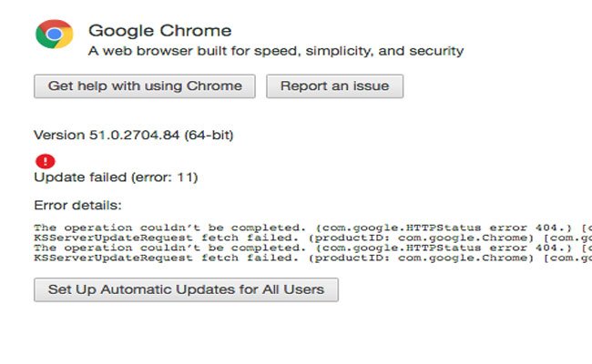Click the second operation couldn't be completed line
The width and height of the screenshot is (592, 364).
click(312, 248)
